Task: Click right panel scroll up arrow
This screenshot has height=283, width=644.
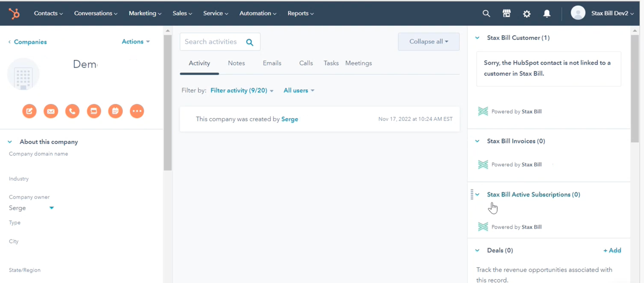Action: coord(634,30)
